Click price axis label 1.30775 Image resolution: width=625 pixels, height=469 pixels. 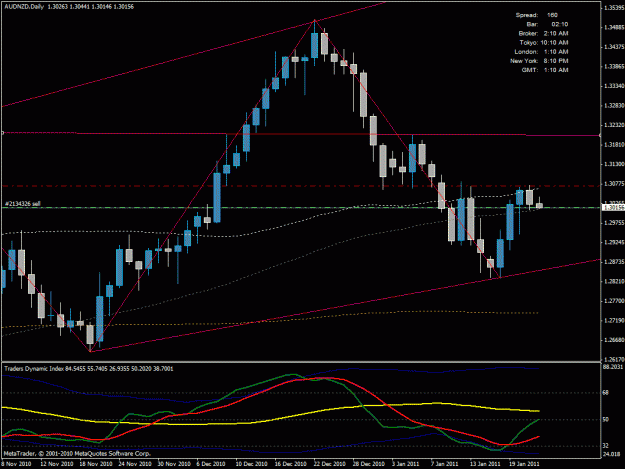(614, 184)
